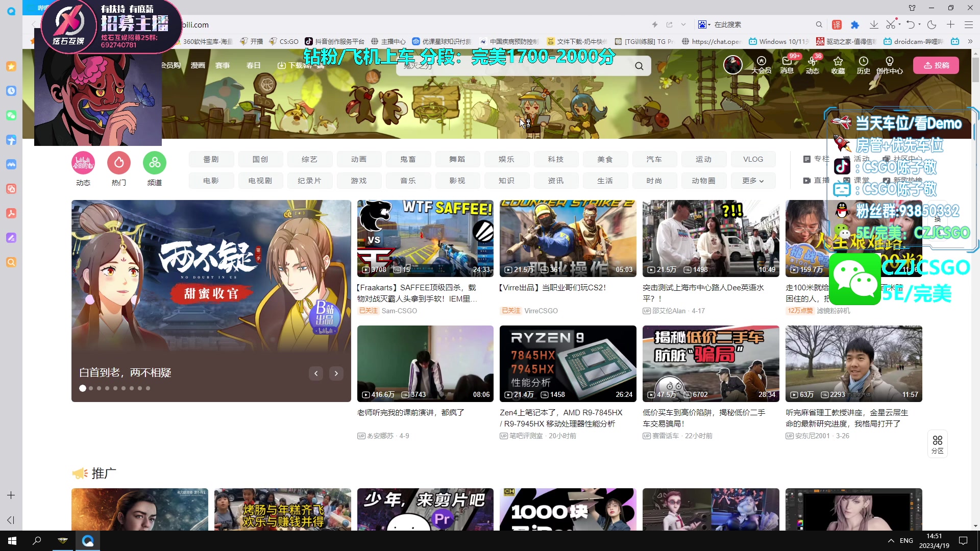Click the pink 投稿 upload button

click(x=936, y=65)
